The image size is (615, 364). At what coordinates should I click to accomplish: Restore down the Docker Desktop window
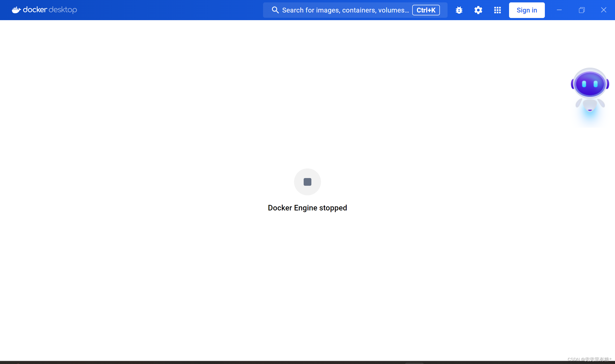click(582, 10)
